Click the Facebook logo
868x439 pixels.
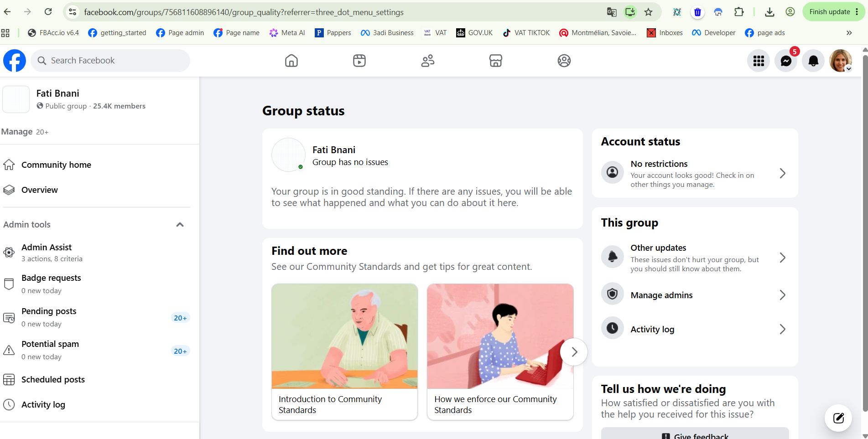pyautogui.click(x=15, y=61)
